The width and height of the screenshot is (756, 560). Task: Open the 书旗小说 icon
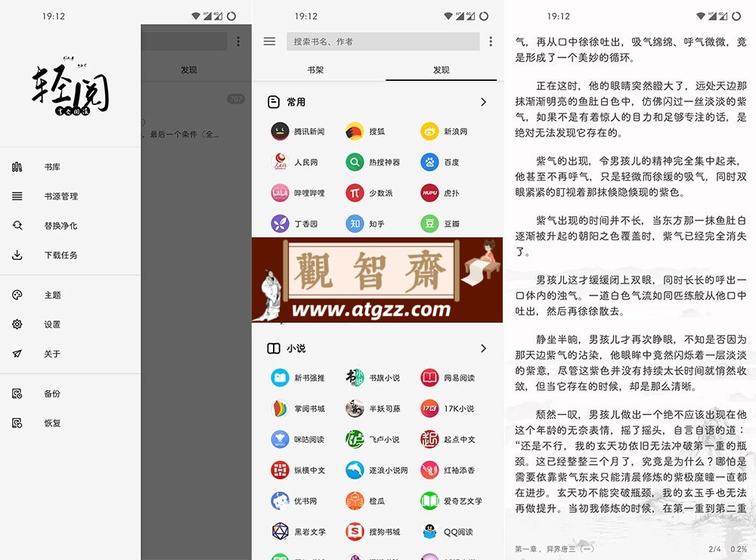(355, 378)
